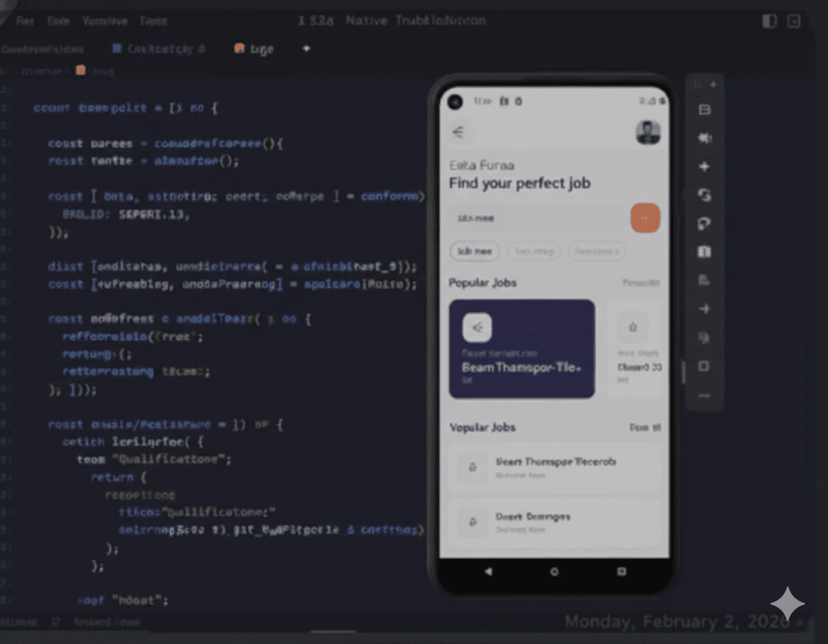Click See all next to Popular Jobs
Image resolution: width=828 pixels, height=644 pixels.
coord(643,282)
